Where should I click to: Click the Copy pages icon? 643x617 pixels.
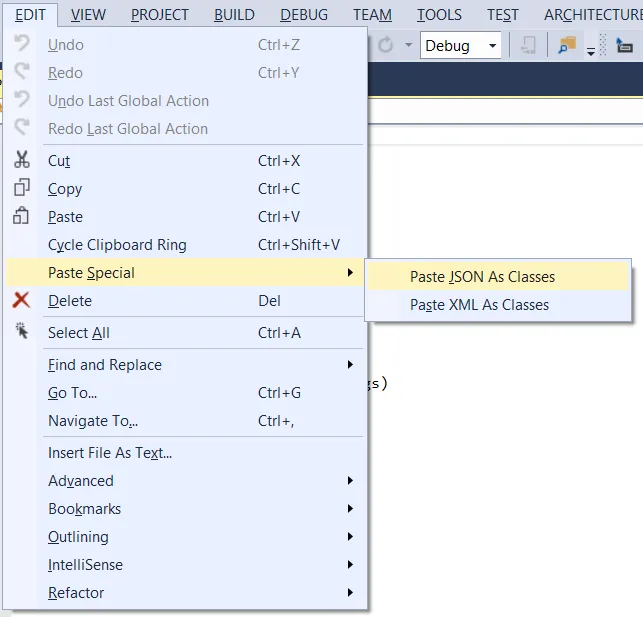coord(21,188)
